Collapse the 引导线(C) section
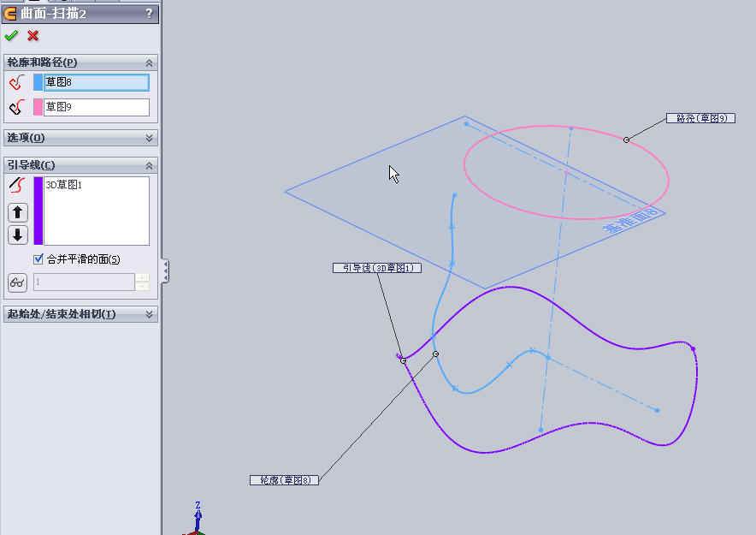This screenshot has height=535, width=756. pos(149,165)
